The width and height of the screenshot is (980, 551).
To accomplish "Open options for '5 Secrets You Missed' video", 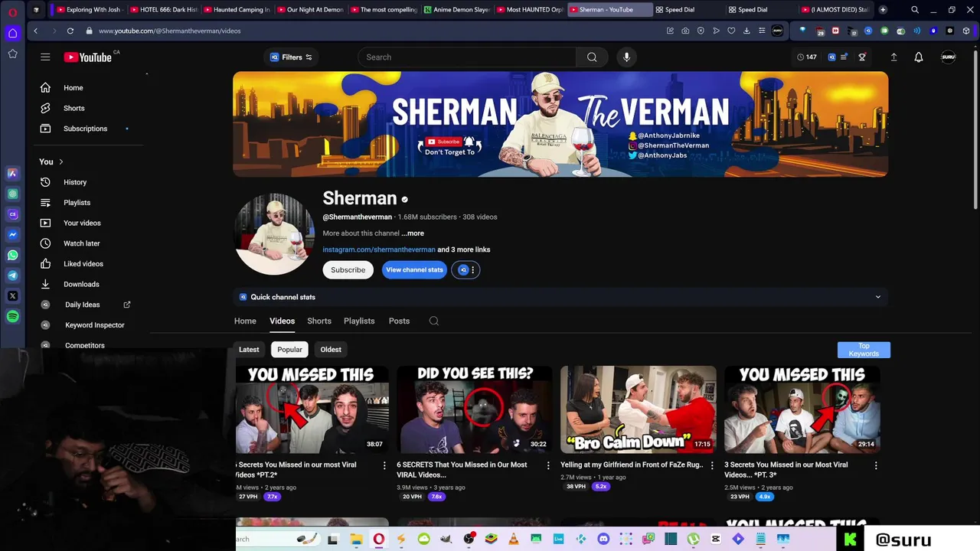I will 384,465.
